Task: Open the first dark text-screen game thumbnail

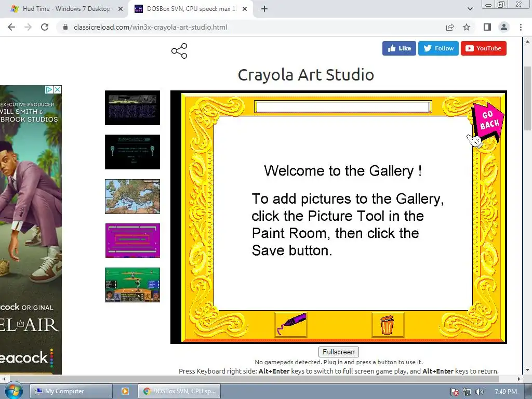Action: coord(132,108)
